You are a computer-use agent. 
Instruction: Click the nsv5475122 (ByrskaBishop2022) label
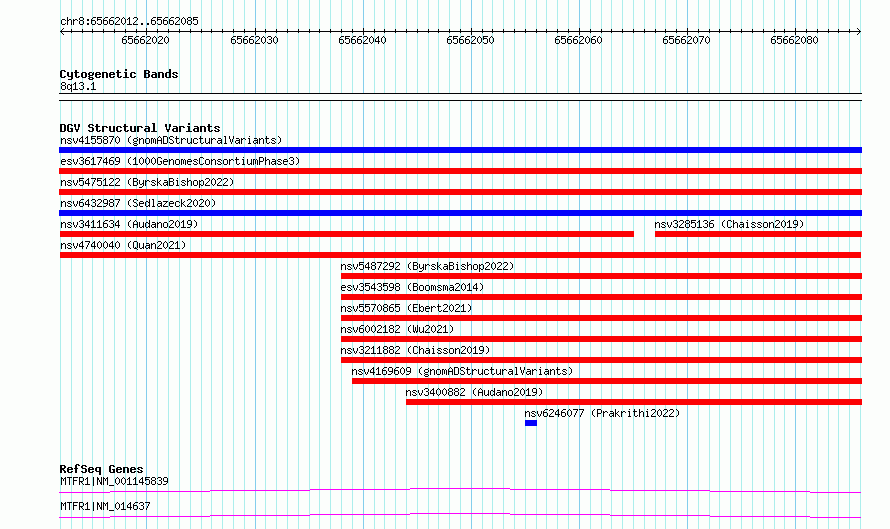click(147, 182)
